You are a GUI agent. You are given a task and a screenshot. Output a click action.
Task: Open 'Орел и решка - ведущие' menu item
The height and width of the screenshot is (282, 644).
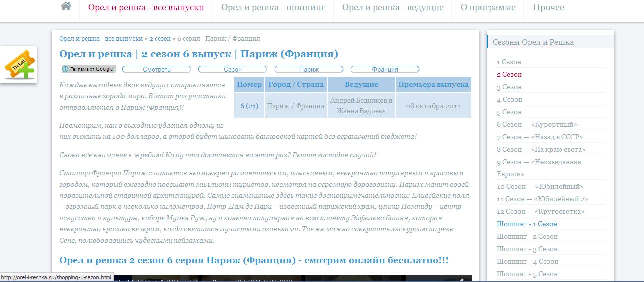click(393, 8)
